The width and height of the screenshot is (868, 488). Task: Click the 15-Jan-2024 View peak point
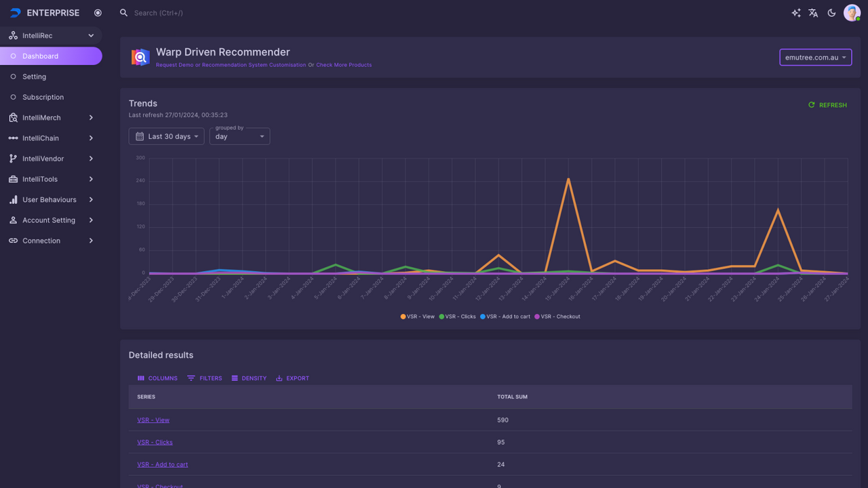[568, 179]
